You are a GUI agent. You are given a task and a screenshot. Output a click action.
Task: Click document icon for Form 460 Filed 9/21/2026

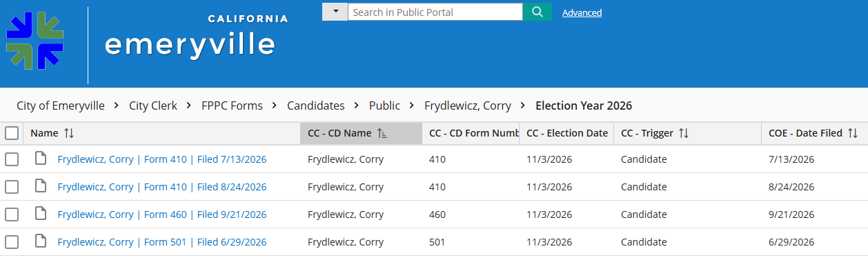point(41,214)
